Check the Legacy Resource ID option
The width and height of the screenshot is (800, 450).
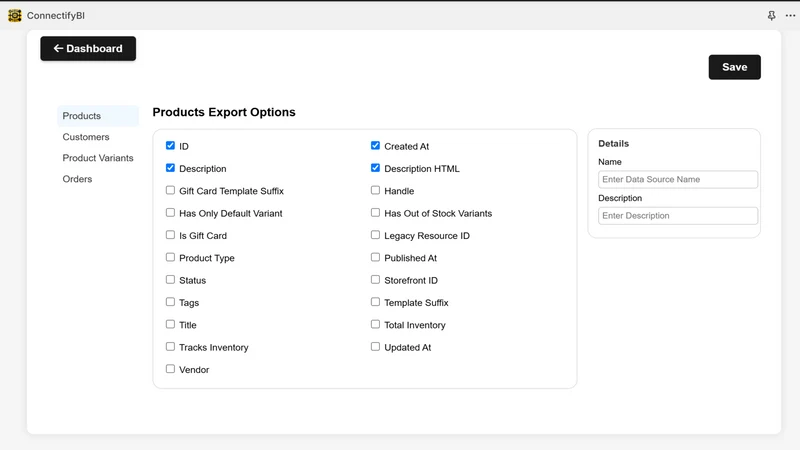click(376, 235)
